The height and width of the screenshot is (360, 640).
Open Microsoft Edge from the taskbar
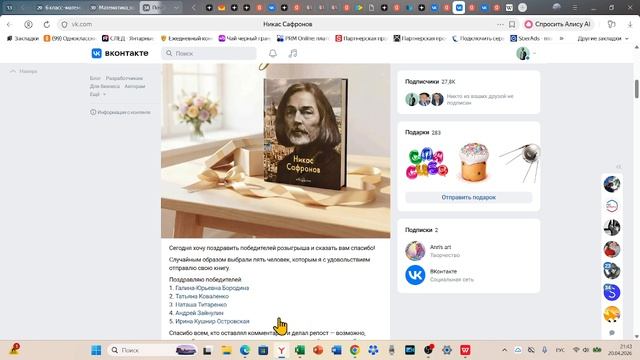pos(244,350)
